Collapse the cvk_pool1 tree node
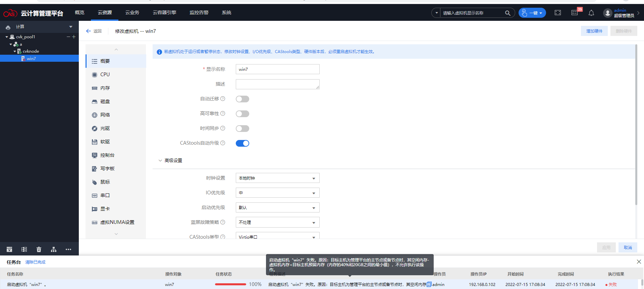Screen dimensions: 644x289 (x=7, y=37)
